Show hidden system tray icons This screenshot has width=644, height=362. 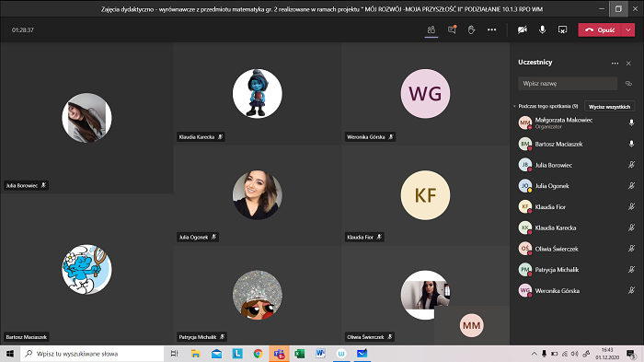[x=534, y=354]
